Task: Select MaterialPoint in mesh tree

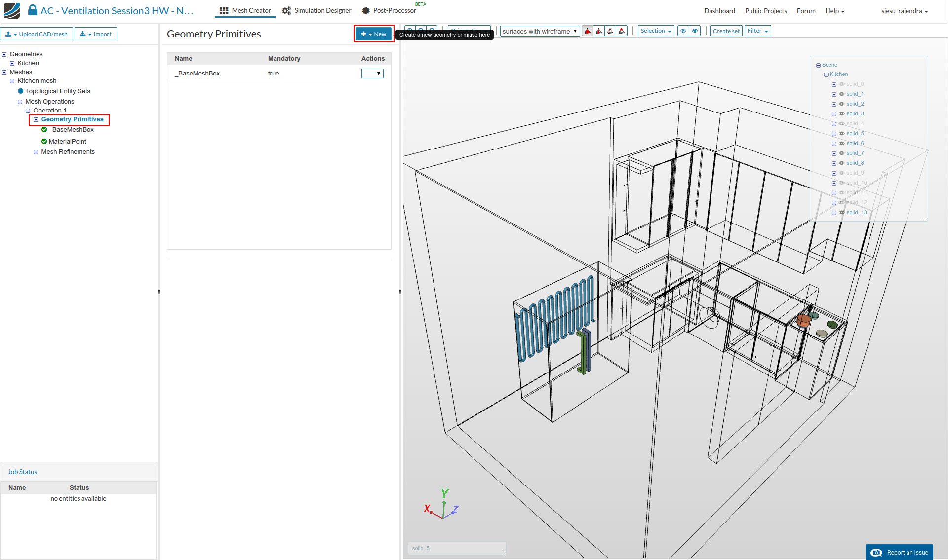Action: tap(67, 141)
